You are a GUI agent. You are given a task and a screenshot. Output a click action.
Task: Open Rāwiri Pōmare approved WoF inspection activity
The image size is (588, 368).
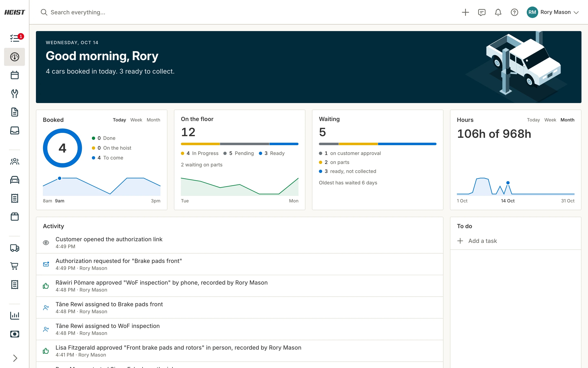point(239,286)
